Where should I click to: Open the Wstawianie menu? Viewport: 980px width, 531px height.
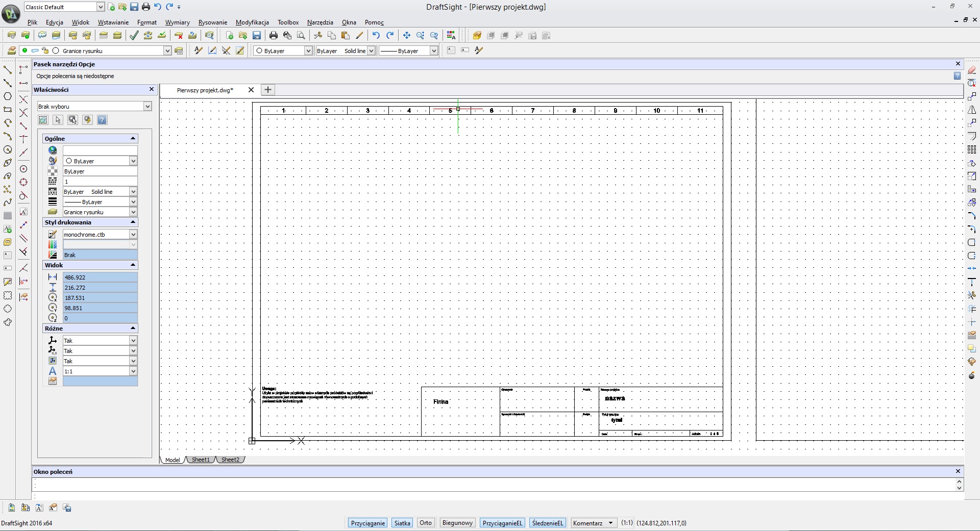(113, 22)
